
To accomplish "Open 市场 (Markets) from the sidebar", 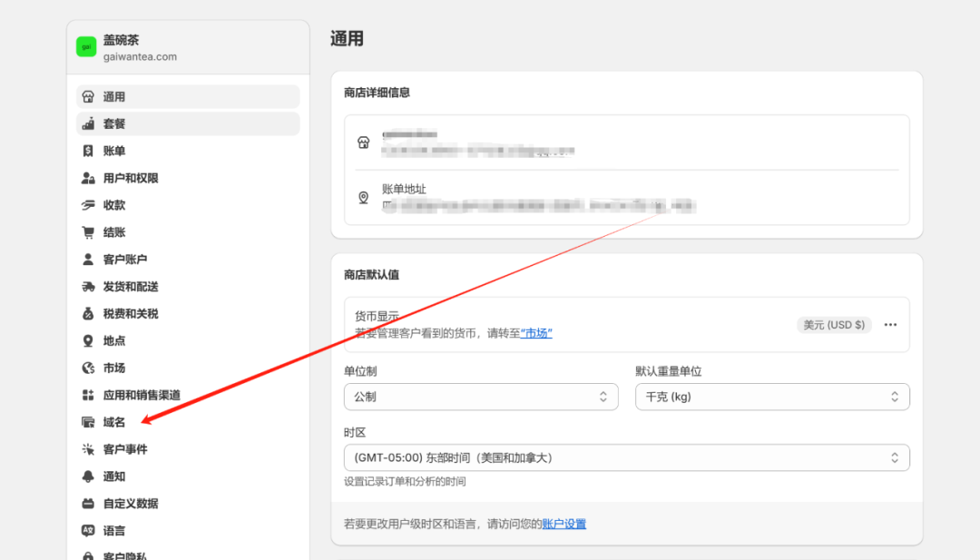I will coord(87,368).
